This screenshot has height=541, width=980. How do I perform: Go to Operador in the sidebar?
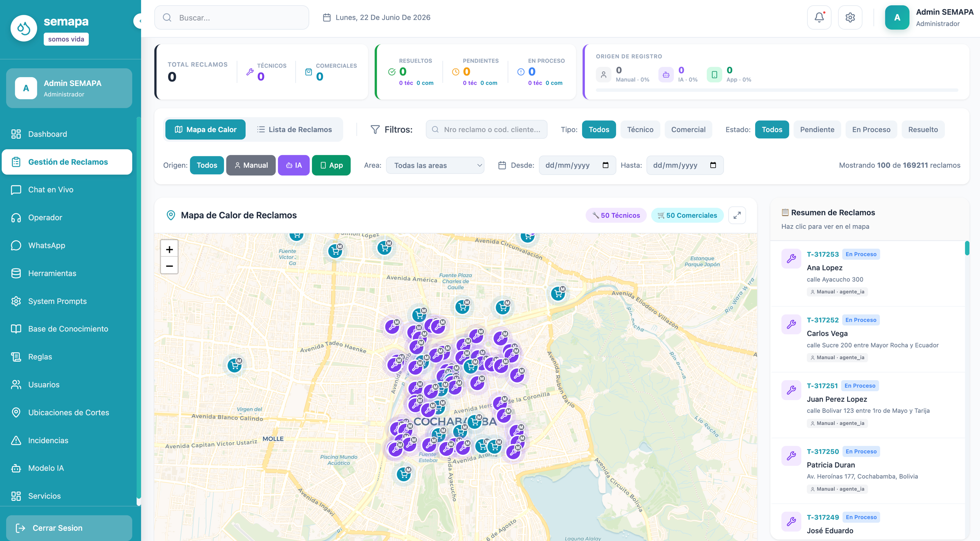tap(67, 217)
